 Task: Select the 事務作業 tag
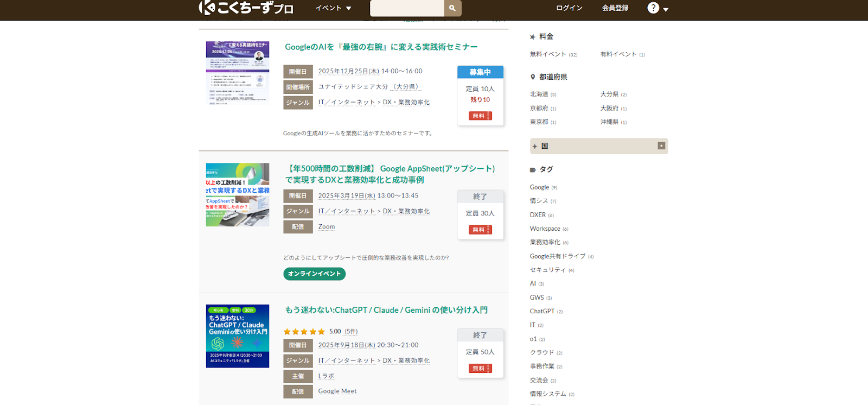coord(546,366)
